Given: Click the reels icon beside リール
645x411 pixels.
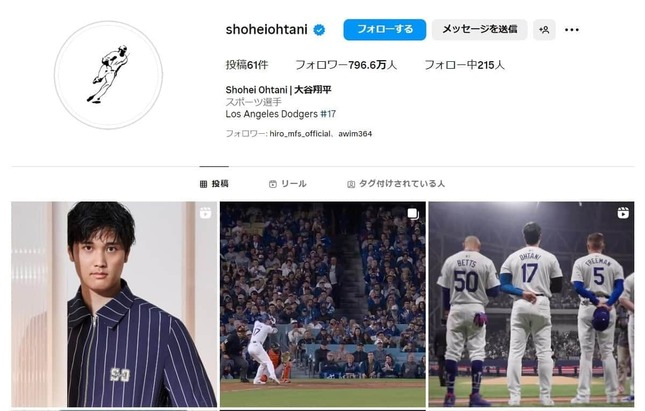Looking at the screenshot, I should click(x=272, y=184).
